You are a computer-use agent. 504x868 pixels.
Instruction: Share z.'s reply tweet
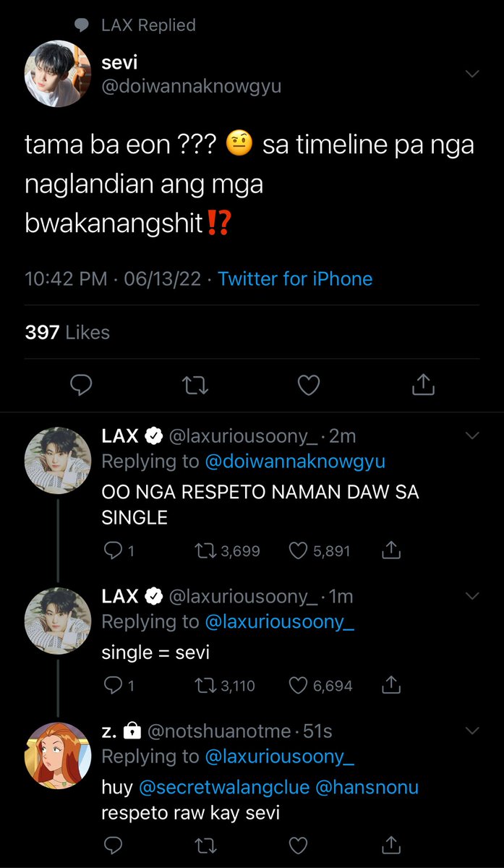(x=390, y=844)
